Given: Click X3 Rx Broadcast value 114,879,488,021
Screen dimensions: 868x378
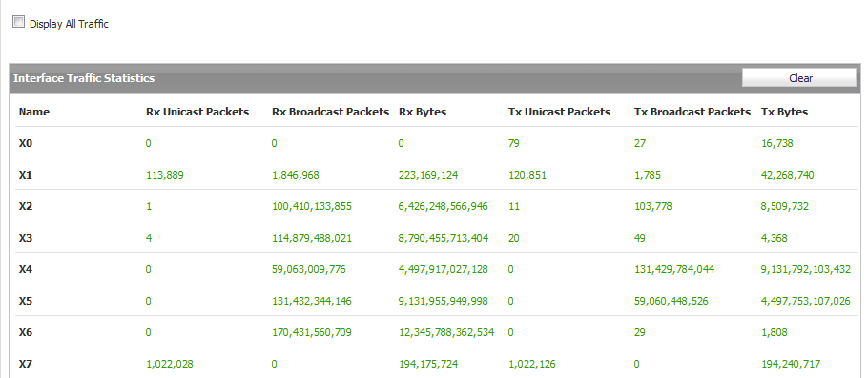Looking at the screenshot, I should (312, 239).
